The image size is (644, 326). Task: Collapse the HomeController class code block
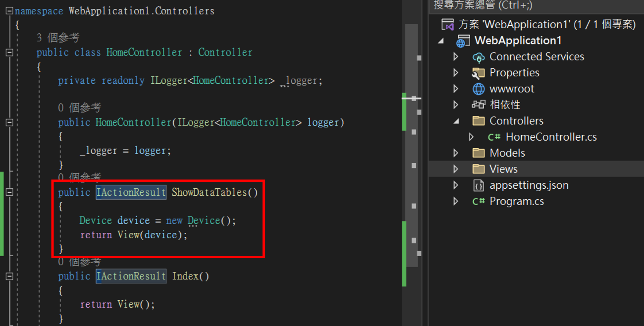tap(10, 52)
